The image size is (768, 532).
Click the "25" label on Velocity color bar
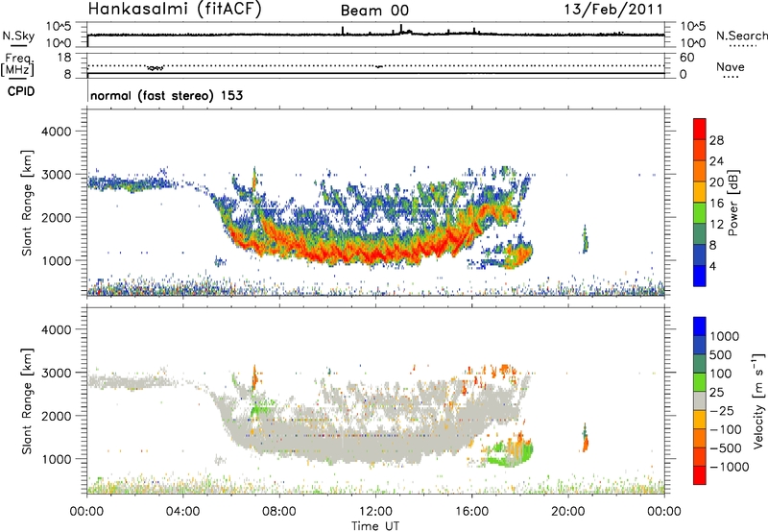pos(717,393)
